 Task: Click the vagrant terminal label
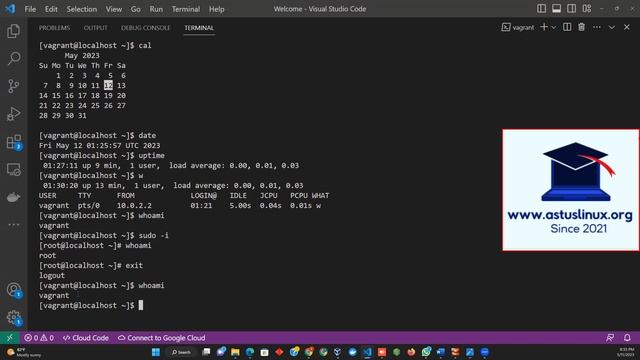point(518,27)
